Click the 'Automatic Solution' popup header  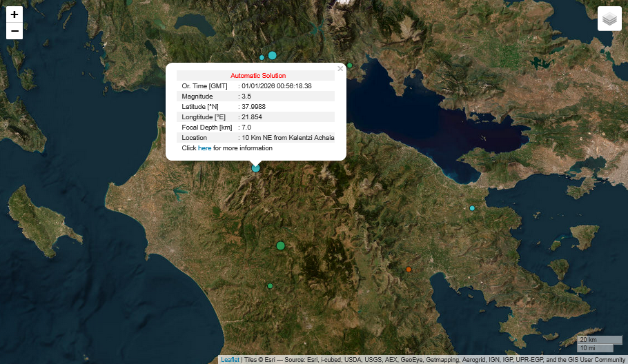tap(257, 76)
